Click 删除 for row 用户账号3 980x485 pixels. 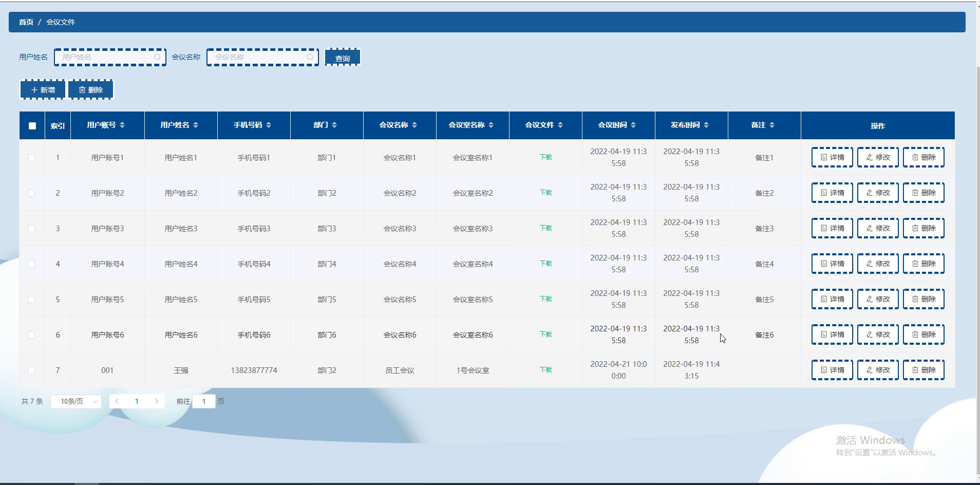pos(924,228)
